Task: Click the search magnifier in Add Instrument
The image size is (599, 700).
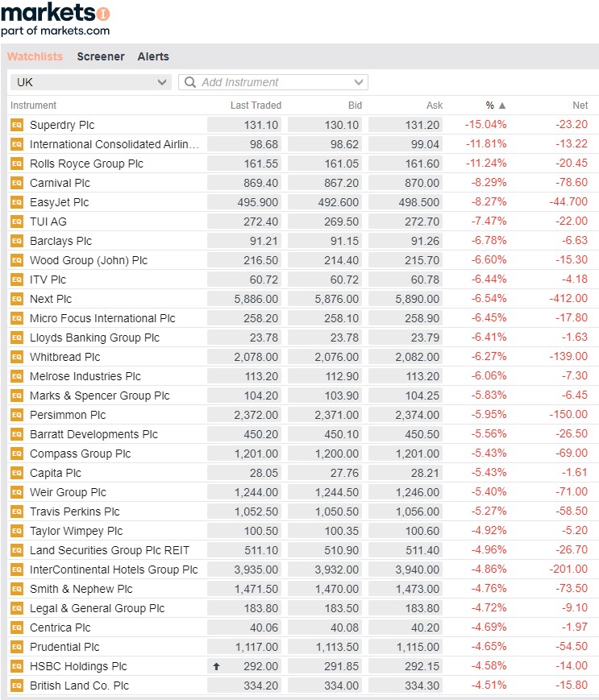Action: tap(190, 82)
